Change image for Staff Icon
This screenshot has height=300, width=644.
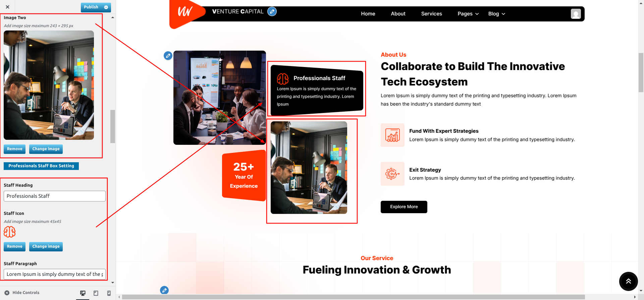[x=46, y=246]
